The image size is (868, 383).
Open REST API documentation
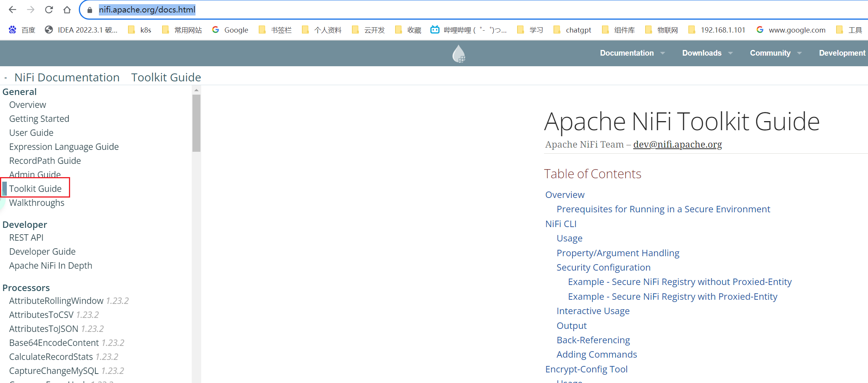tap(26, 238)
